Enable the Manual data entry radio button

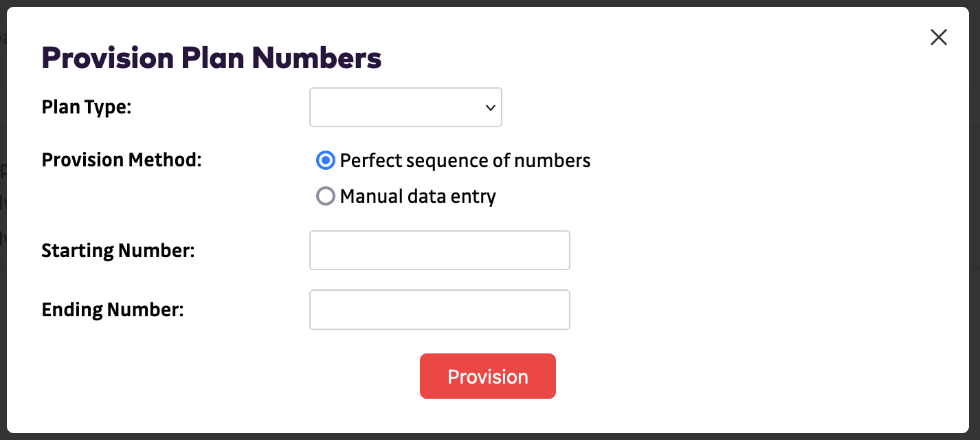[325, 196]
